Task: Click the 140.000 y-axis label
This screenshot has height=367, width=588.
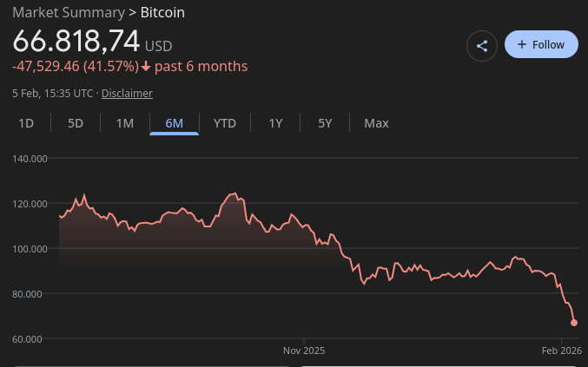Action: (30, 159)
